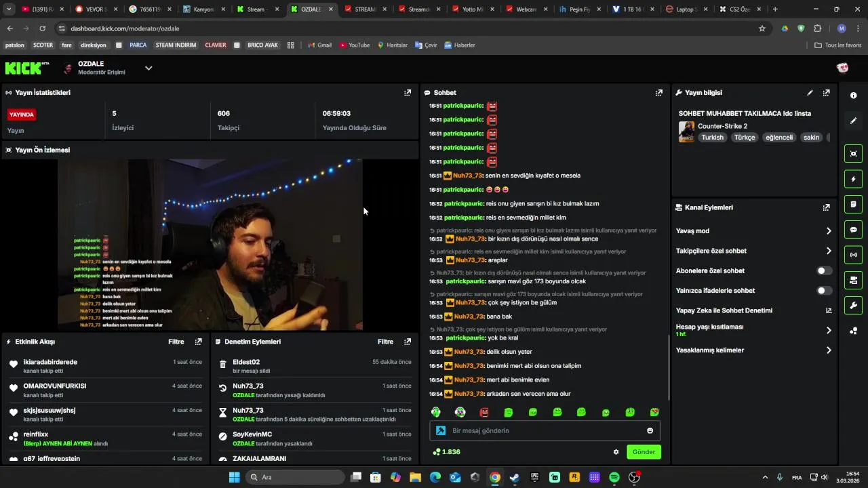
Task: Toggle channel actions panel icon in sidebar
Action: coord(854,280)
